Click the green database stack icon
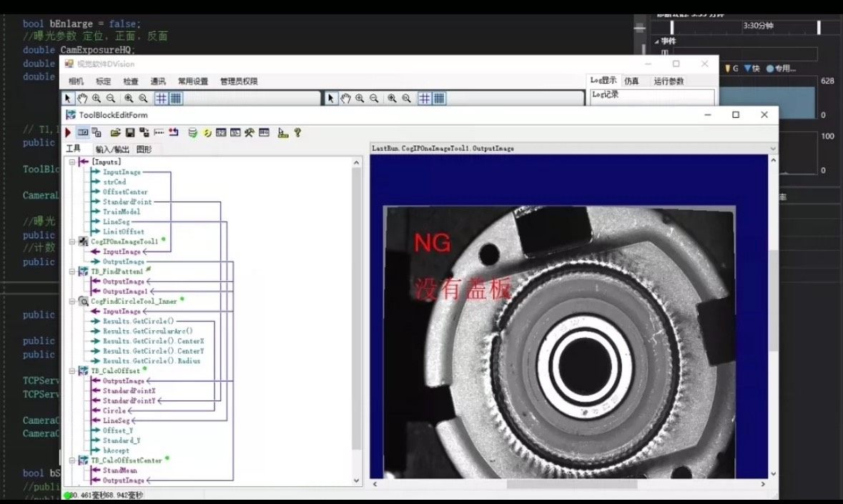The width and height of the screenshot is (843, 504). (192, 132)
